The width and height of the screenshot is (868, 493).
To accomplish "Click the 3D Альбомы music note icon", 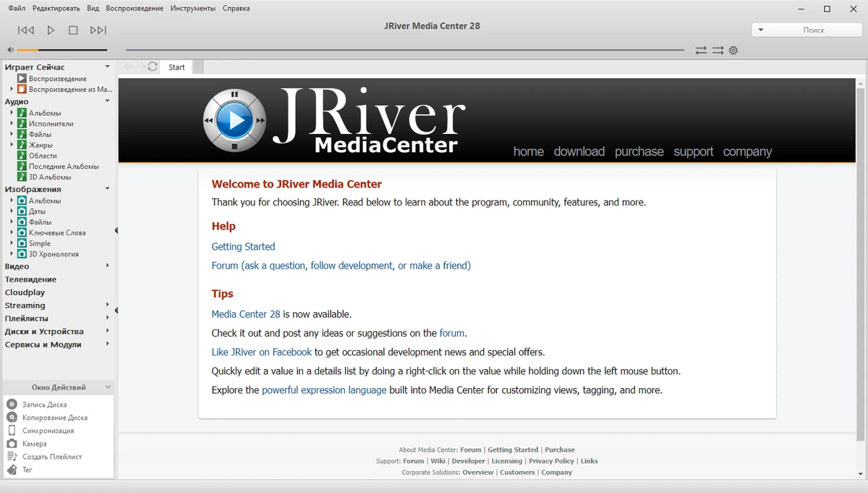I will click(22, 177).
